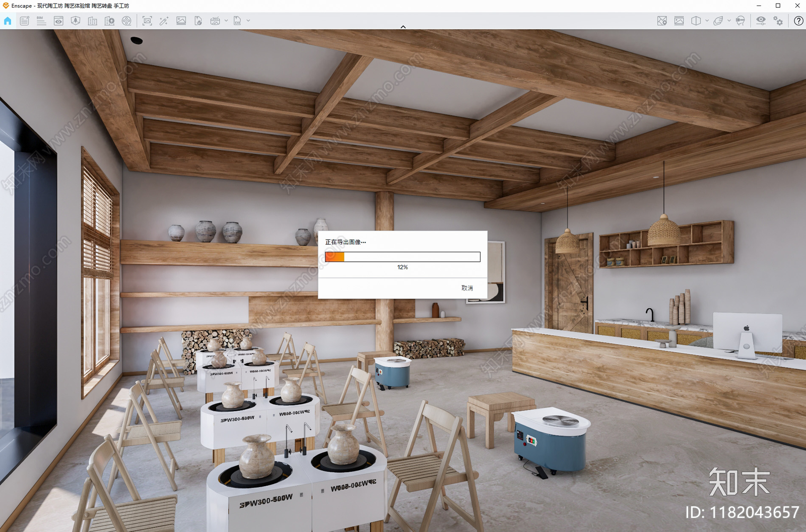Image resolution: width=806 pixels, height=532 pixels.
Task: Click the 12% progress text
Action: [x=402, y=267]
